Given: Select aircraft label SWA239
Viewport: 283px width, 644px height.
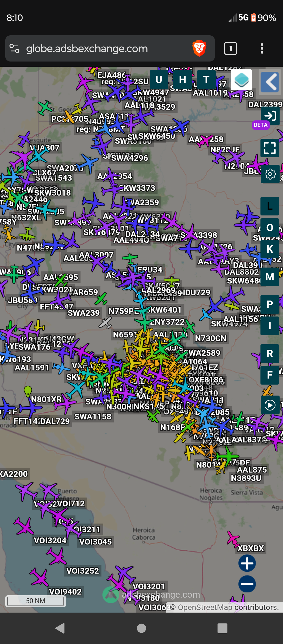Looking at the screenshot, I should 84,313.
